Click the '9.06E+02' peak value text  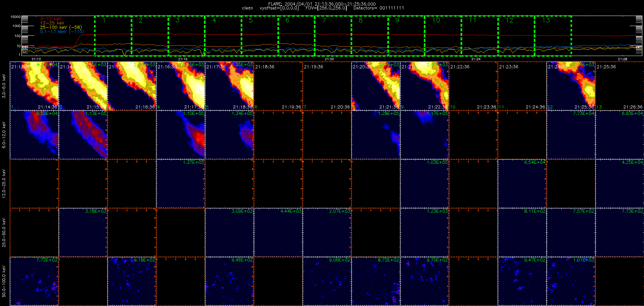coord(340,260)
